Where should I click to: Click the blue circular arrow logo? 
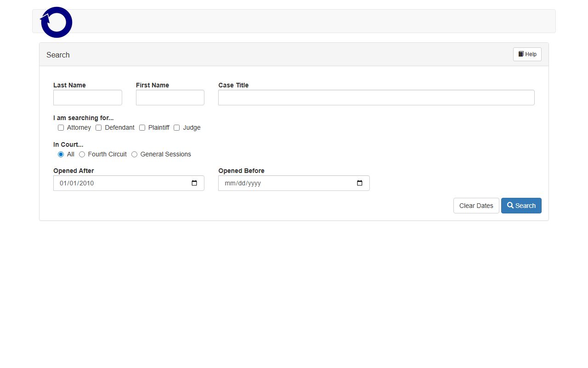click(57, 22)
